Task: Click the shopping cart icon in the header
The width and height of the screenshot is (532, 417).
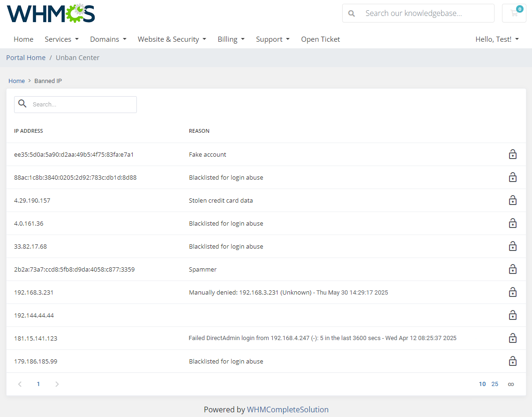Action: (514, 13)
